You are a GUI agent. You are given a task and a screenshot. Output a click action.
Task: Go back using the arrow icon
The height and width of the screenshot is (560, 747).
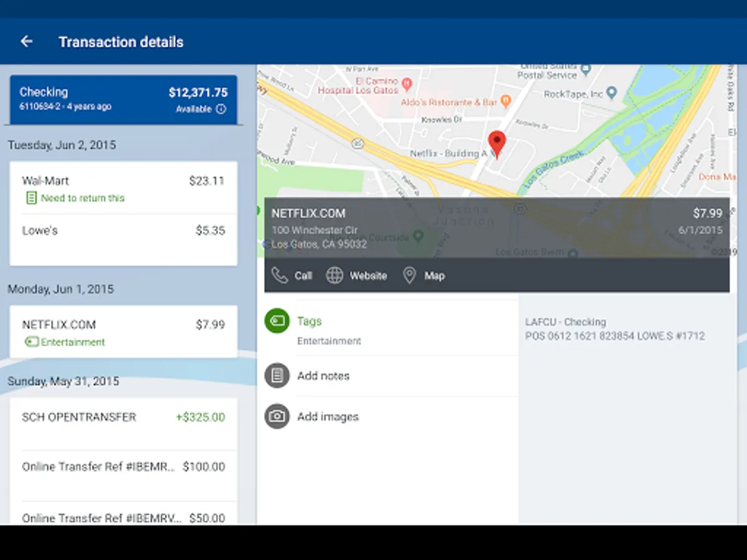pyautogui.click(x=26, y=42)
